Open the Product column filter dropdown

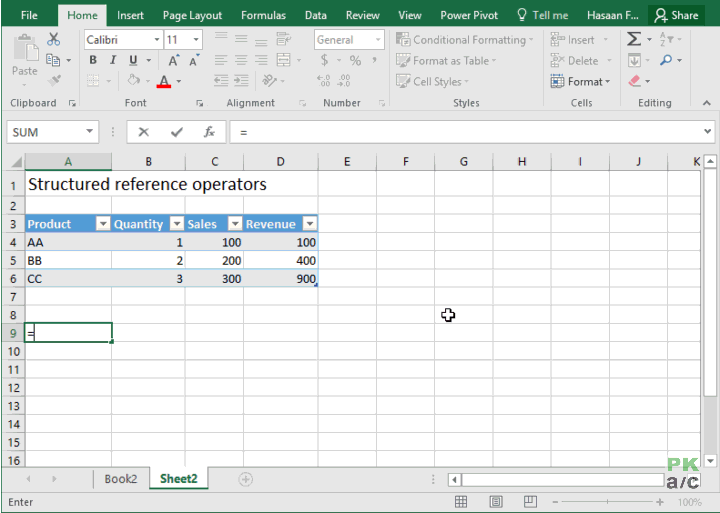pyautogui.click(x=103, y=224)
